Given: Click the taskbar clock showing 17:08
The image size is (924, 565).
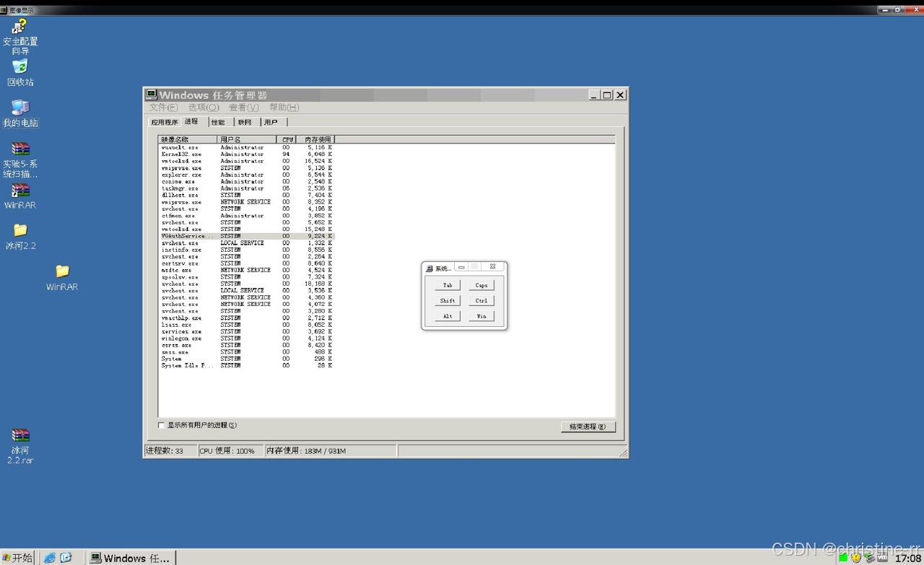Looking at the screenshot, I should point(908,558).
